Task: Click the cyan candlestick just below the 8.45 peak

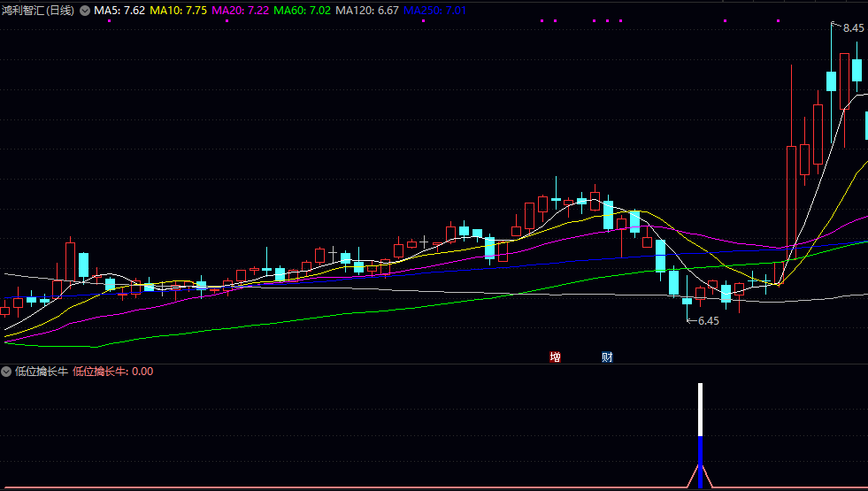Action: pyautogui.click(x=831, y=81)
